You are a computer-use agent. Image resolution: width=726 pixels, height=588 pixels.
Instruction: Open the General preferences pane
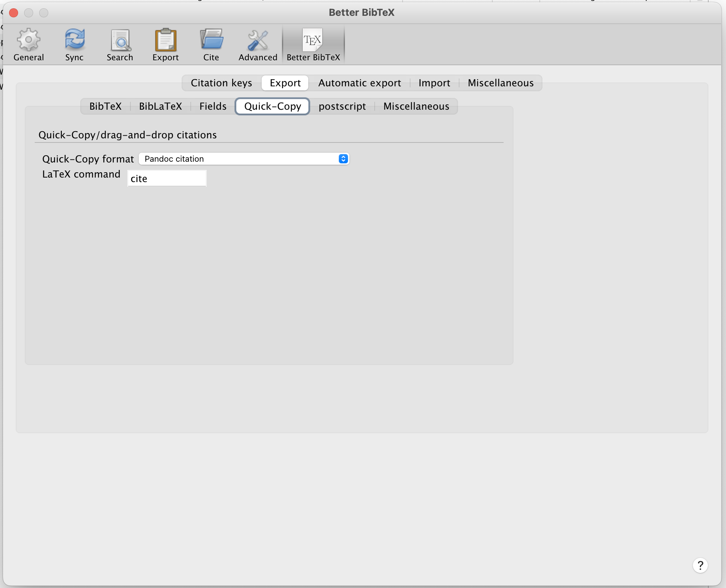pyautogui.click(x=29, y=45)
